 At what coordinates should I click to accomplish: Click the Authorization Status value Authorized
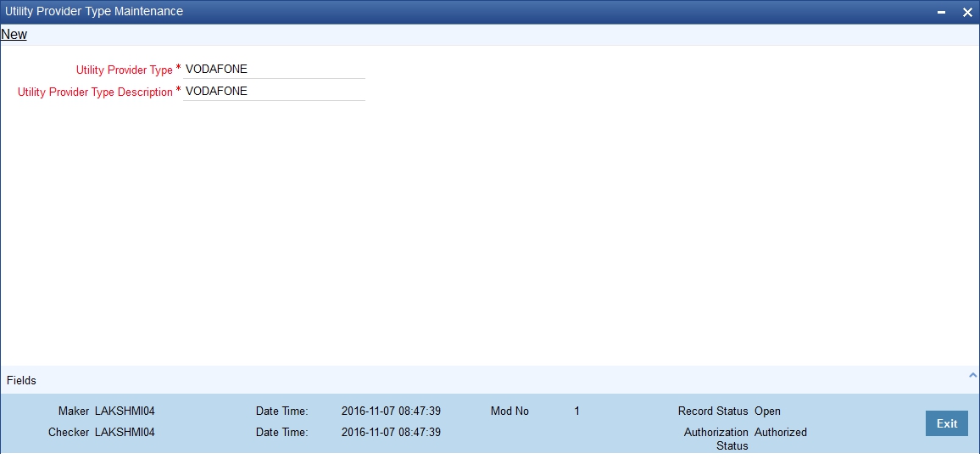tap(781, 432)
